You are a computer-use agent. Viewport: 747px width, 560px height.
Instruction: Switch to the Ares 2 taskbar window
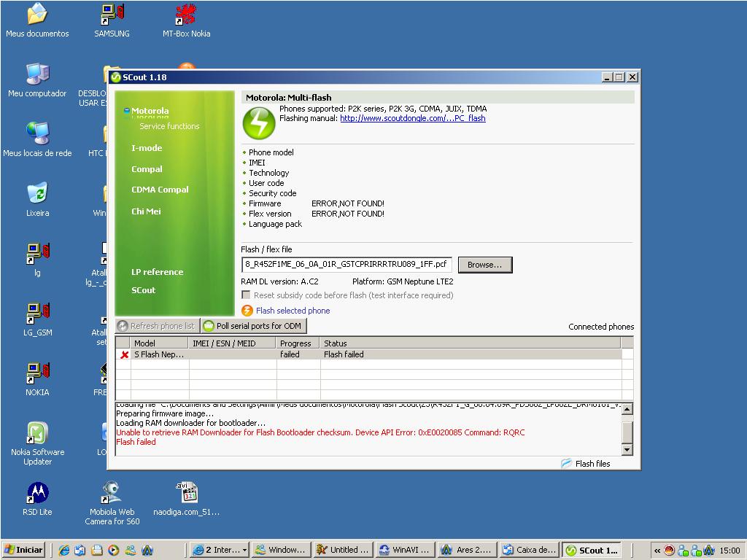click(467, 550)
